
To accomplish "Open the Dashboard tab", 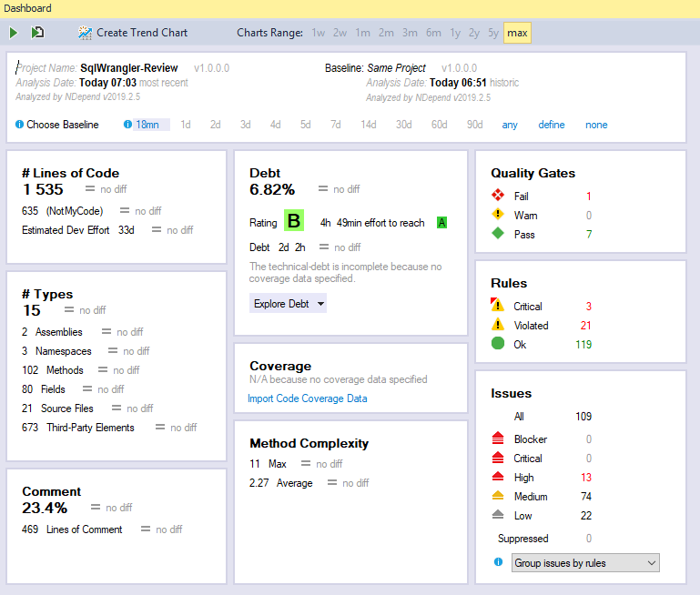I will coord(28,8).
